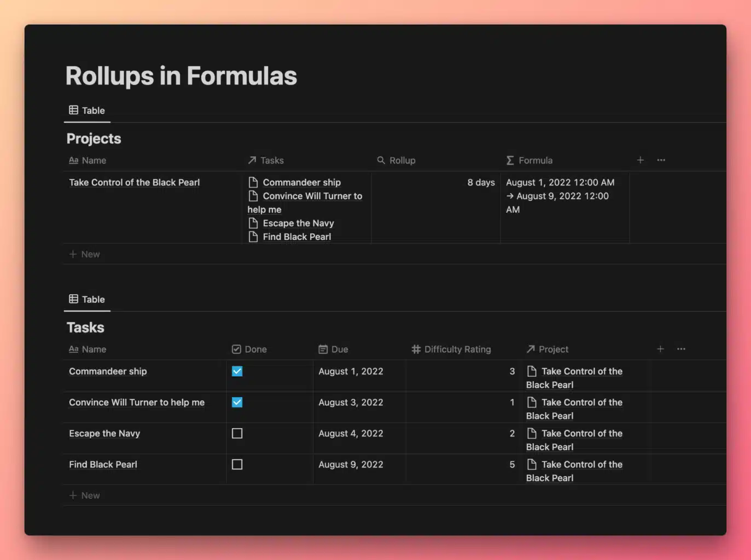The height and width of the screenshot is (560, 751).
Task: Open the Project relation in Escape the Navy row
Action: pyautogui.click(x=574, y=440)
